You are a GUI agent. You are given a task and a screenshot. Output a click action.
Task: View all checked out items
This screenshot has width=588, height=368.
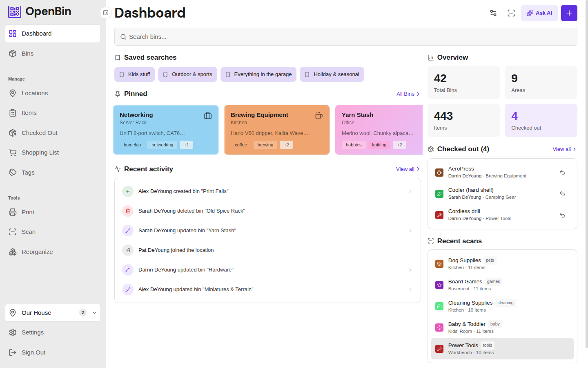564,149
